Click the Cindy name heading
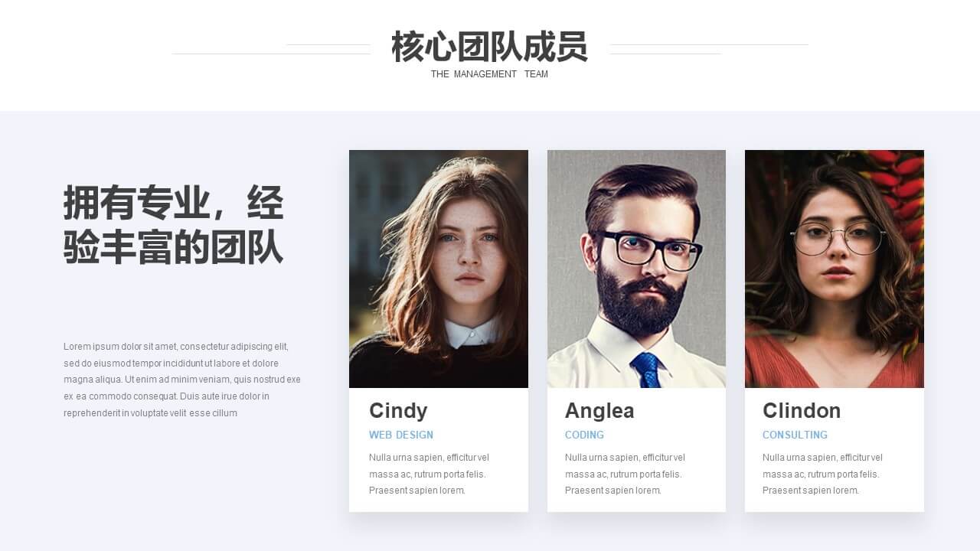Viewport: 980px width, 551px height. [x=398, y=411]
